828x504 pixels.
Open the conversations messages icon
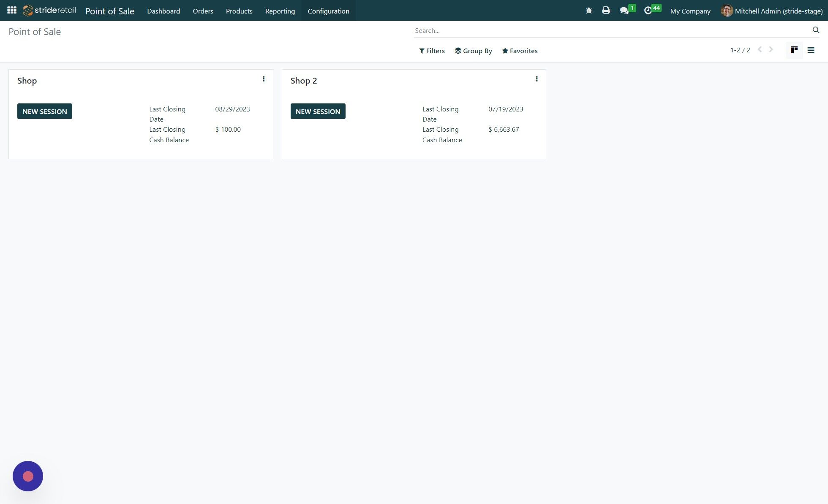[x=624, y=10]
